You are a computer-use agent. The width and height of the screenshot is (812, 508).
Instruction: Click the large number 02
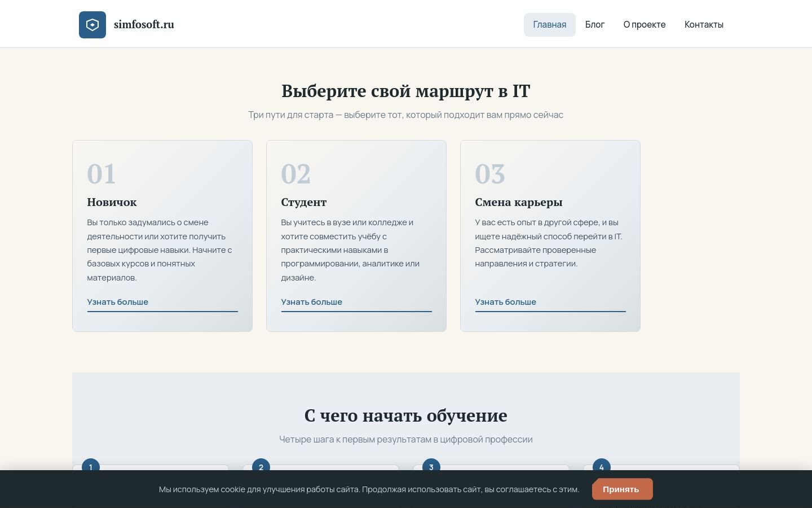296,174
